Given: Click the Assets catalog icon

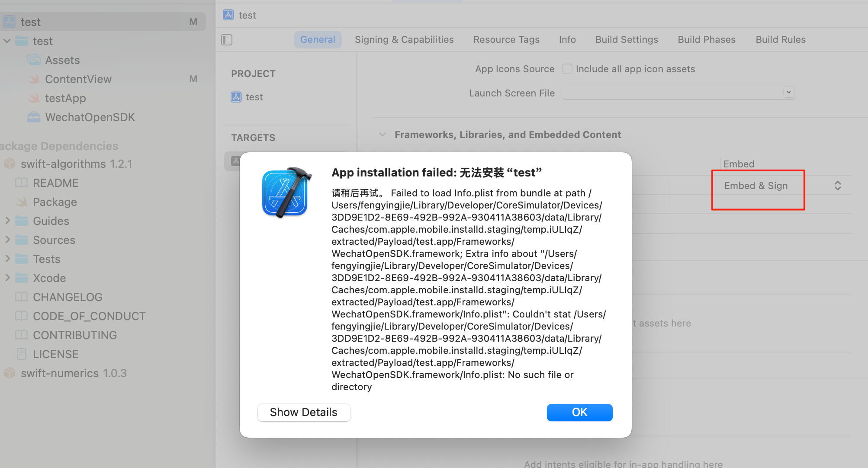Looking at the screenshot, I should coord(34,60).
